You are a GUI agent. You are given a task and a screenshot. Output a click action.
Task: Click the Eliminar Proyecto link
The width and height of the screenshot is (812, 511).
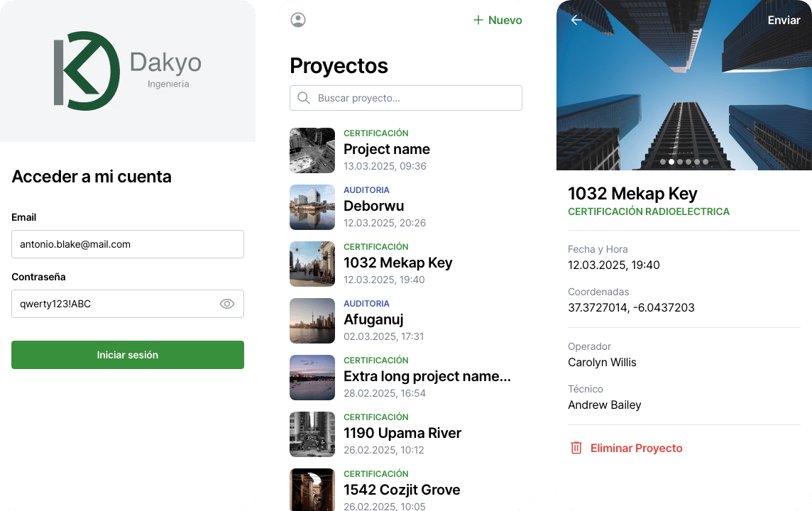[x=637, y=448]
